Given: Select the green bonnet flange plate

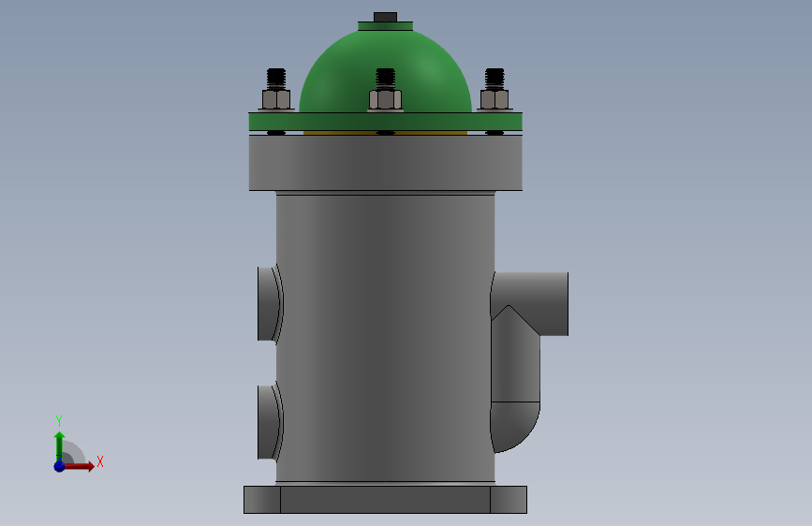Looking at the screenshot, I should point(385,122).
